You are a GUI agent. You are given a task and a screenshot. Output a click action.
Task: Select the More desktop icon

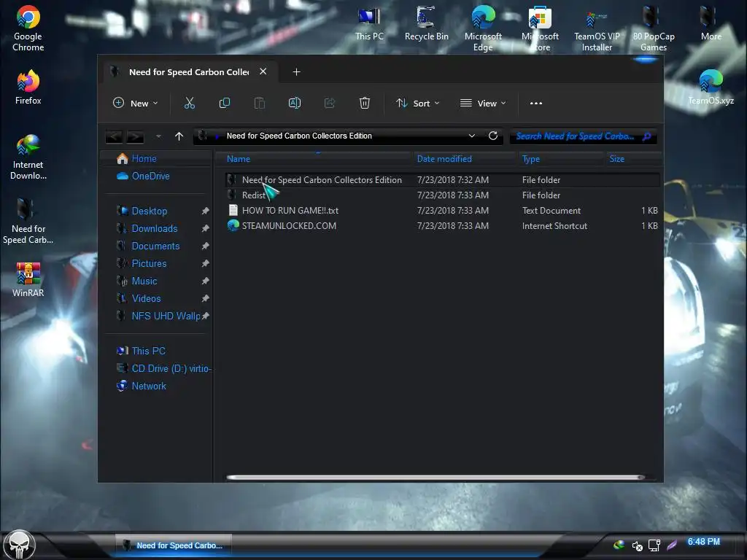coord(711,23)
